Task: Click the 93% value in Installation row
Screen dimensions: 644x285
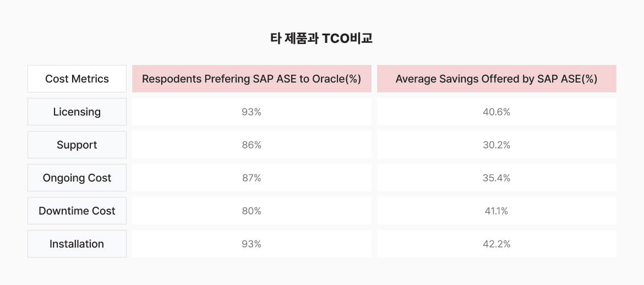Action: tap(252, 244)
